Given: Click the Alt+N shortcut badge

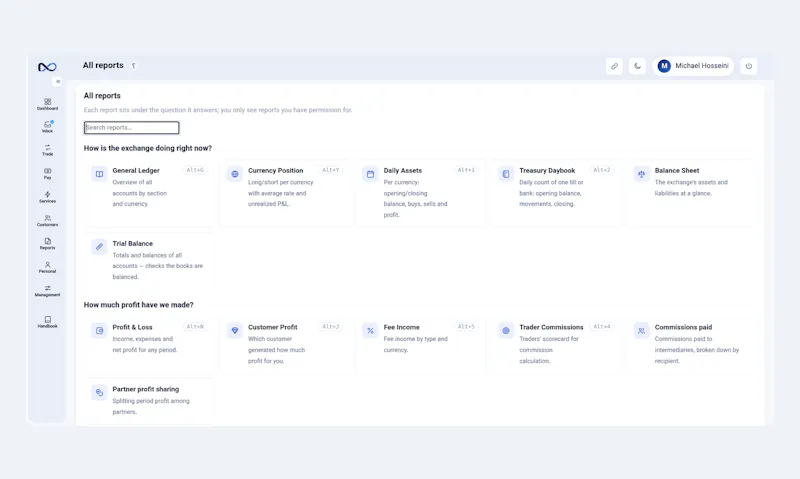Looking at the screenshot, I should [x=195, y=327].
